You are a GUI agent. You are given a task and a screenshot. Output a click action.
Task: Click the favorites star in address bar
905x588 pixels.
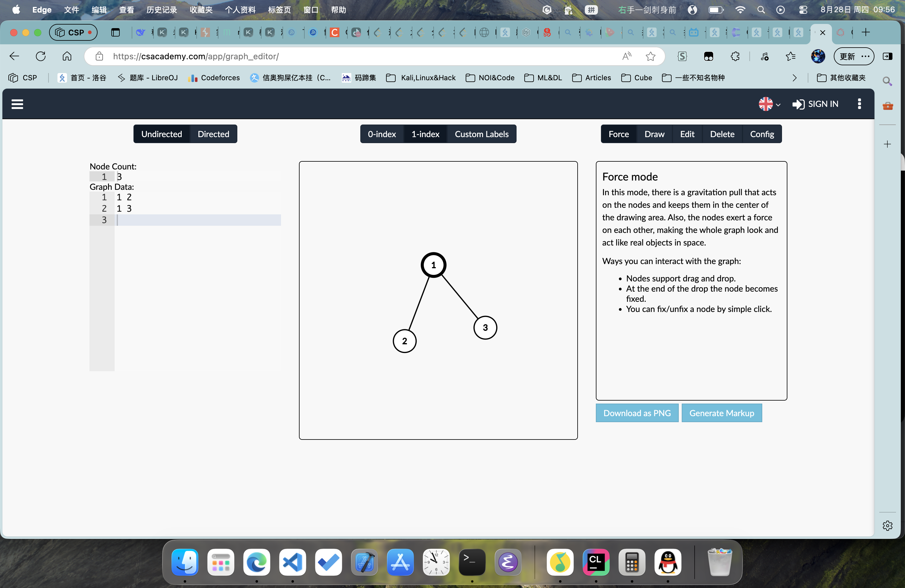click(650, 56)
